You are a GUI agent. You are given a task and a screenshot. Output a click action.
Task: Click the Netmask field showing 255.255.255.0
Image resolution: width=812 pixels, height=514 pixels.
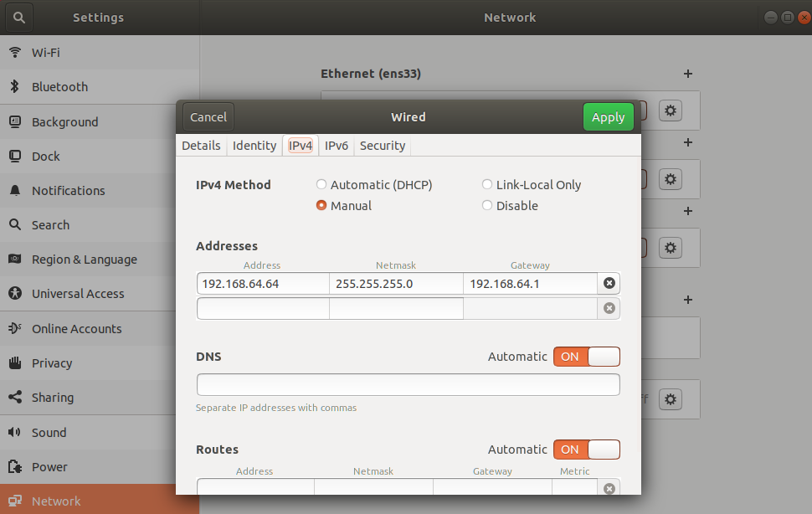pyautogui.click(x=396, y=283)
